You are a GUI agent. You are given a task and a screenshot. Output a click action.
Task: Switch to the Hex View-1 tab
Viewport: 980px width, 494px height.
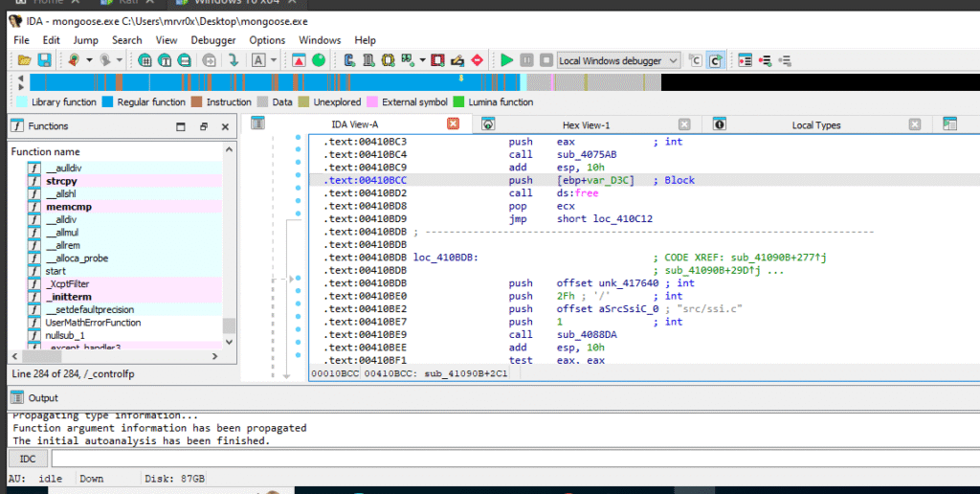click(x=586, y=125)
